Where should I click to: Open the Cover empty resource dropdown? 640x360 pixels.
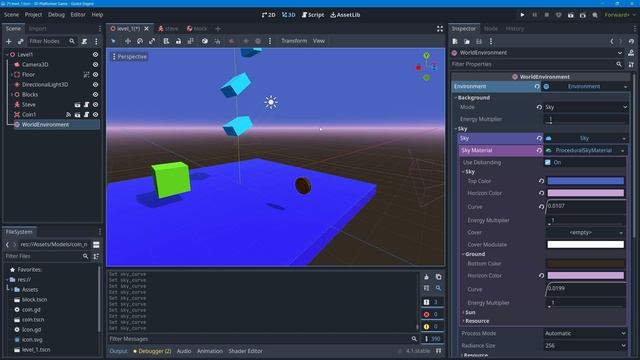pos(585,233)
